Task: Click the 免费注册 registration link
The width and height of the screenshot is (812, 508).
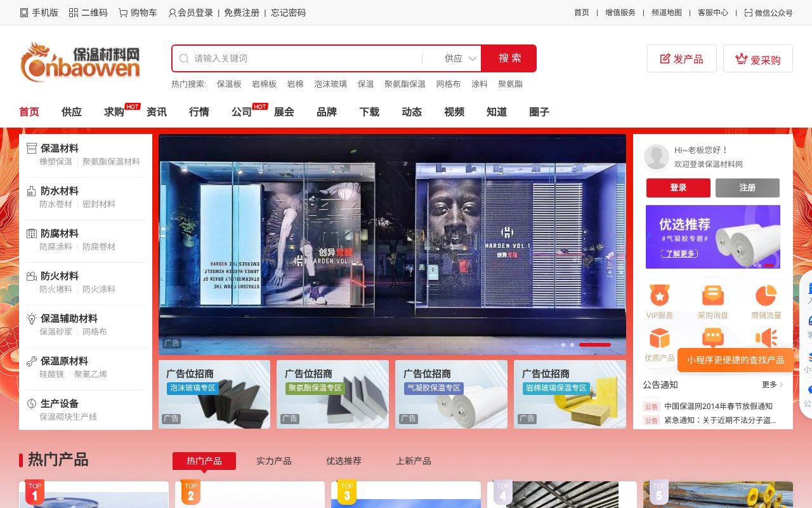Action: pos(241,12)
